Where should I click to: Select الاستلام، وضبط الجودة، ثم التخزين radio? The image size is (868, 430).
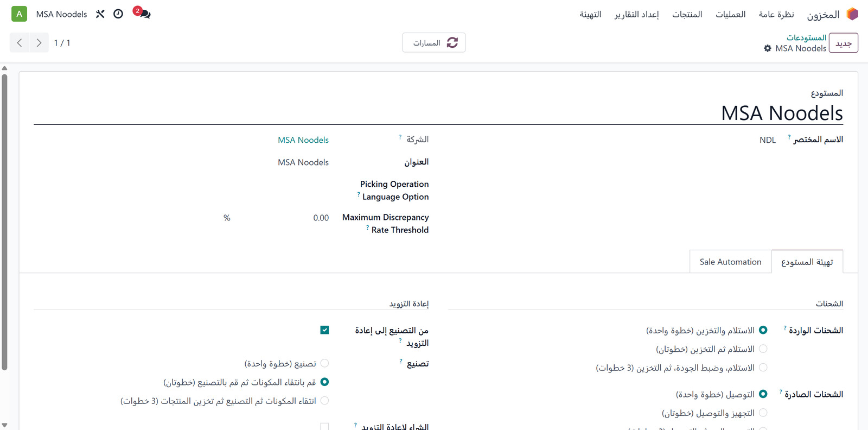(763, 368)
